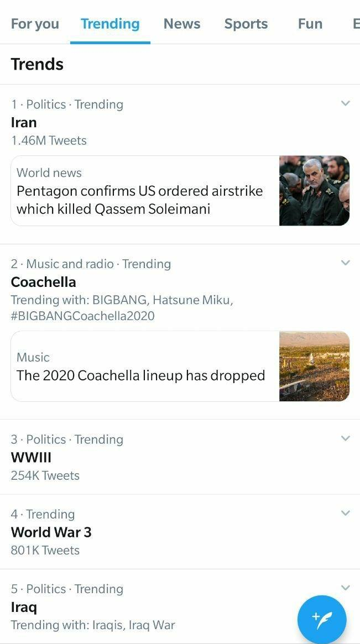Expand options chevron for Coachella trend
Viewport: 360px width, 644px height.
(346, 263)
